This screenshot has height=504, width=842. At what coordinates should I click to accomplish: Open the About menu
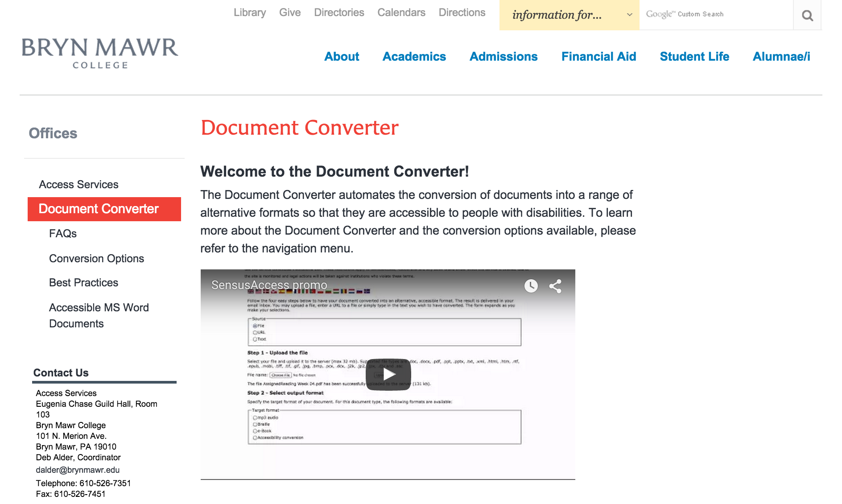pos(342,57)
